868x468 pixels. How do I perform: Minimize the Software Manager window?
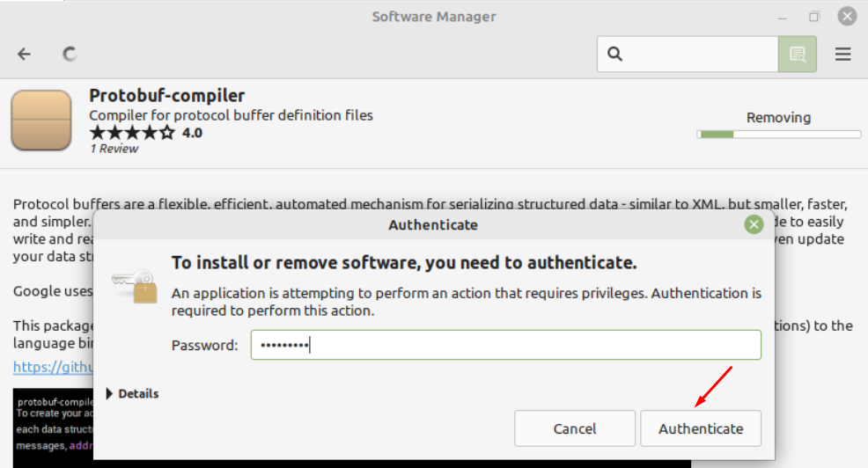coord(783,17)
